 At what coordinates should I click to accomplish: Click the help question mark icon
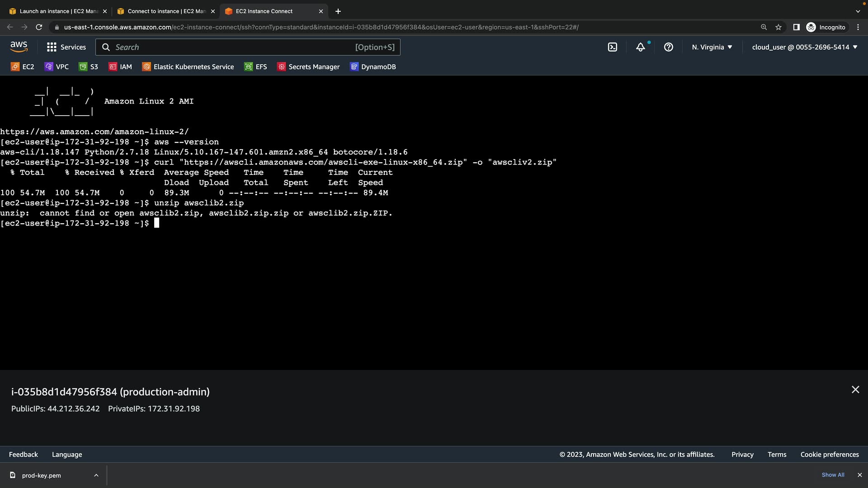668,47
